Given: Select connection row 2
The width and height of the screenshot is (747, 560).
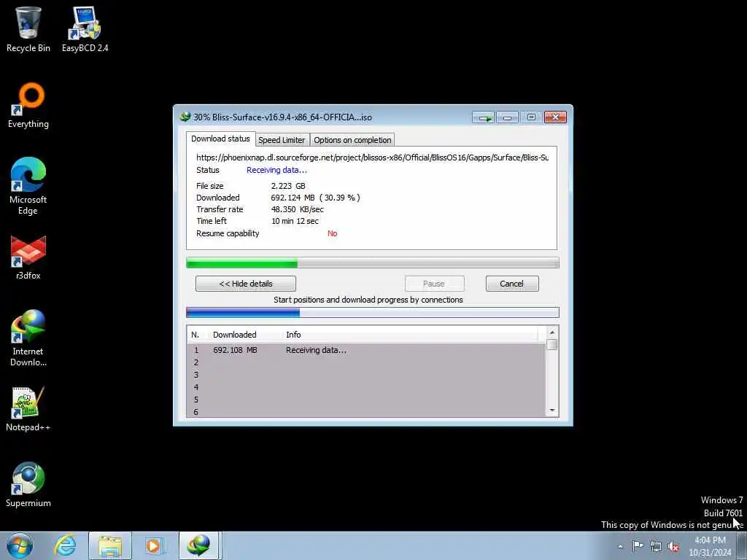Looking at the screenshot, I should (366, 362).
